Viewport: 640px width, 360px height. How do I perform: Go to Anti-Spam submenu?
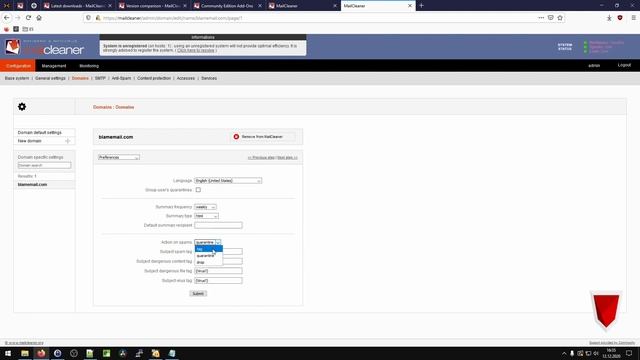pos(121,78)
